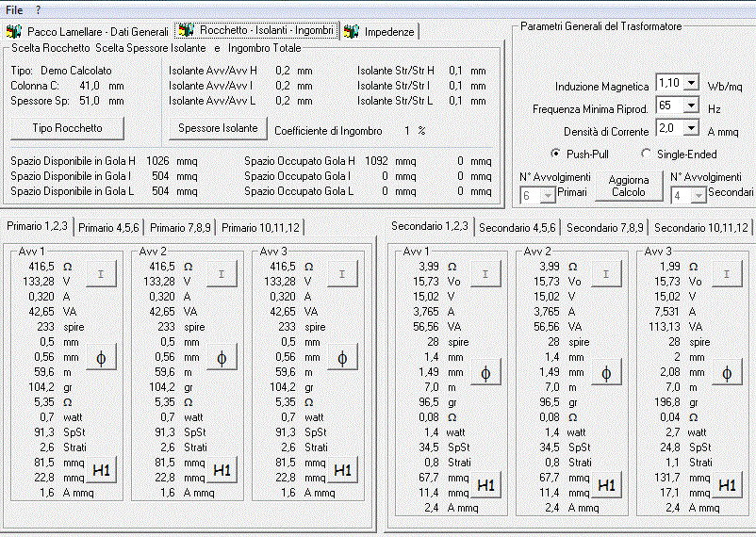Click the H1 button in Secondario Avv 3
Image resolution: width=756 pixels, height=537 pixels.
click(x=727, y=485)
